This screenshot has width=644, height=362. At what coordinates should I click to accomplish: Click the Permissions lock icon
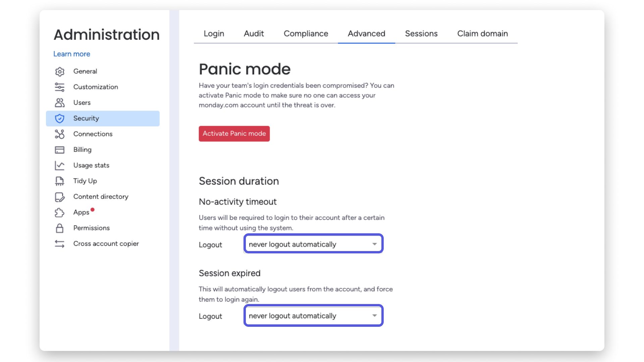[60, 228]
